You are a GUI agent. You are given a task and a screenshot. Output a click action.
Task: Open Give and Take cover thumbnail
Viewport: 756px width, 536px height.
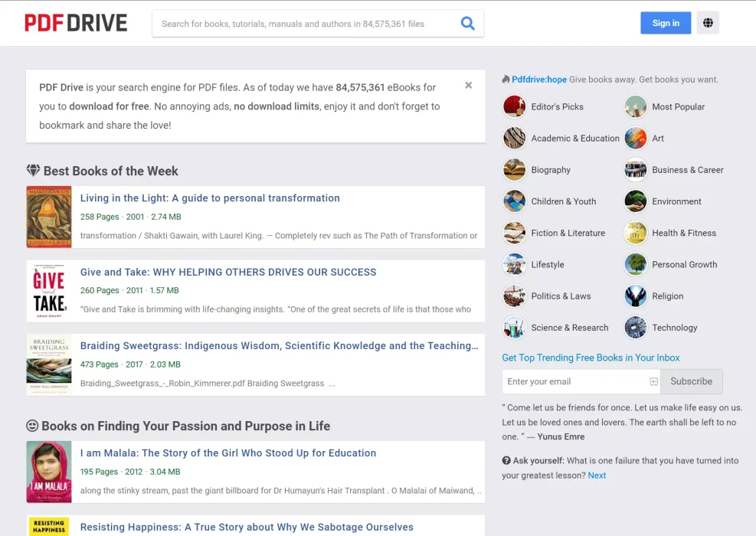click(49, 291)
